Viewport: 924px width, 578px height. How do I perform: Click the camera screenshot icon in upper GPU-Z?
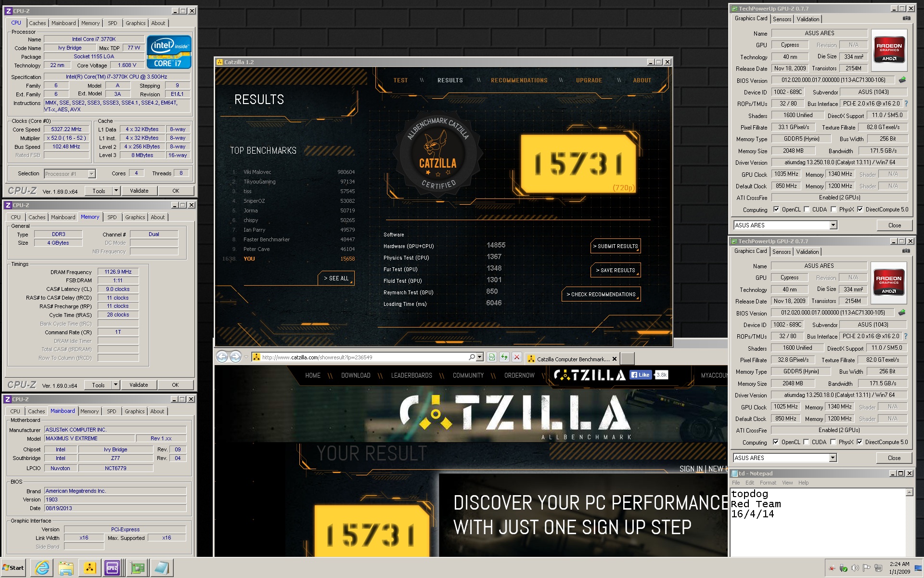tap(906, 18)
